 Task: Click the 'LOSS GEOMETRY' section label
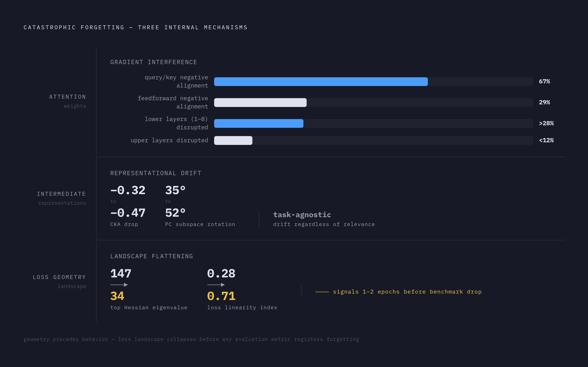pyautogui.click(x=59, y=277)
